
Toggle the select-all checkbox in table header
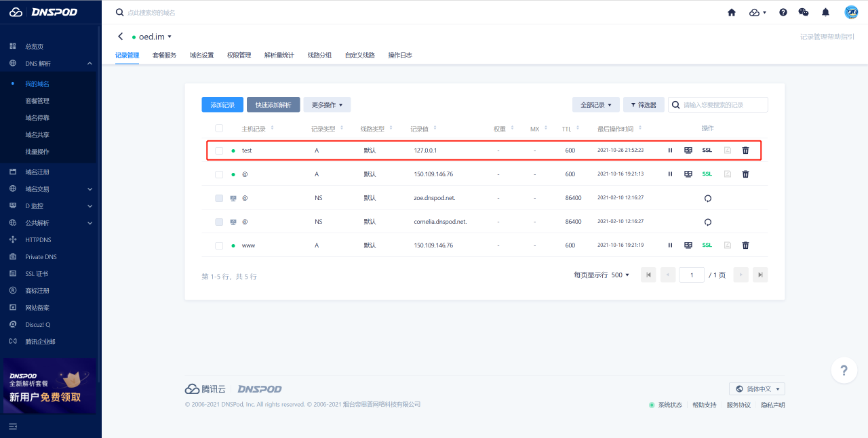click(x=219, y=128)
